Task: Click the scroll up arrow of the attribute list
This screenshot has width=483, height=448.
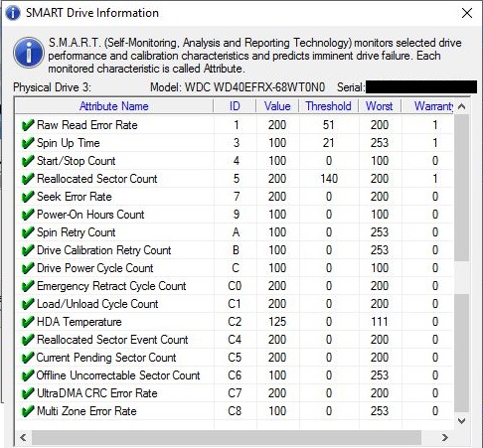Action: point(461,106)
